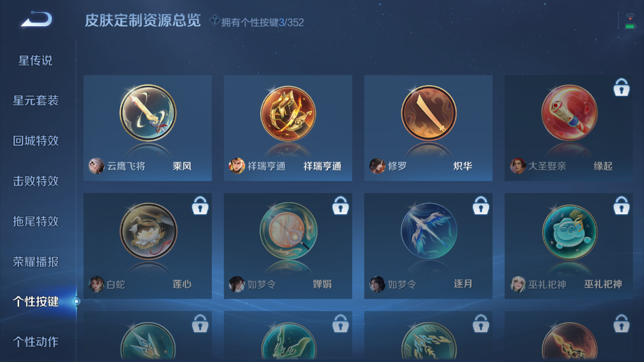Screen dimensions: 644x362
Task: Select the 祥瑞亨通 golden button icon
Action: [288, 113]
